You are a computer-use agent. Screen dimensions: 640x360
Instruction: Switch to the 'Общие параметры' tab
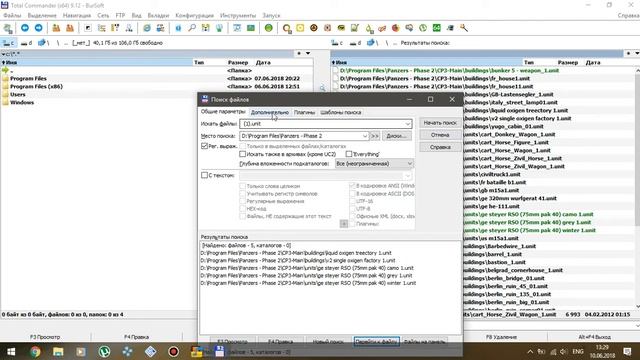(x=223, y=112)
